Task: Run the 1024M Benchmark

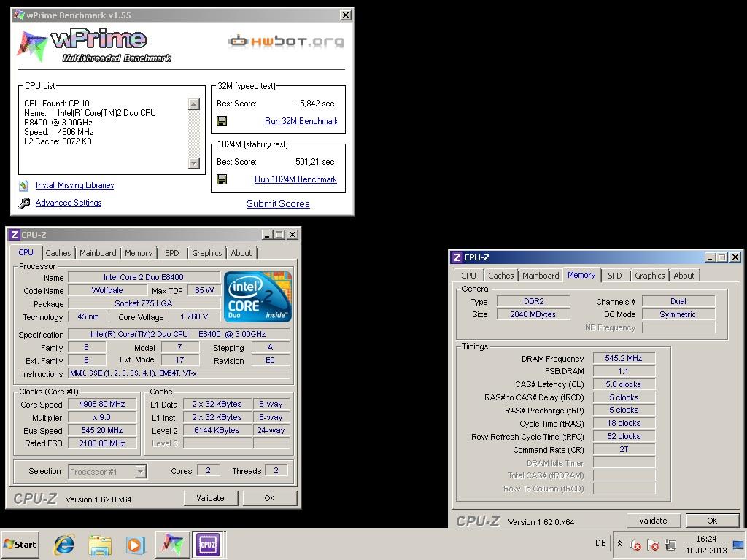Action: 296,179
